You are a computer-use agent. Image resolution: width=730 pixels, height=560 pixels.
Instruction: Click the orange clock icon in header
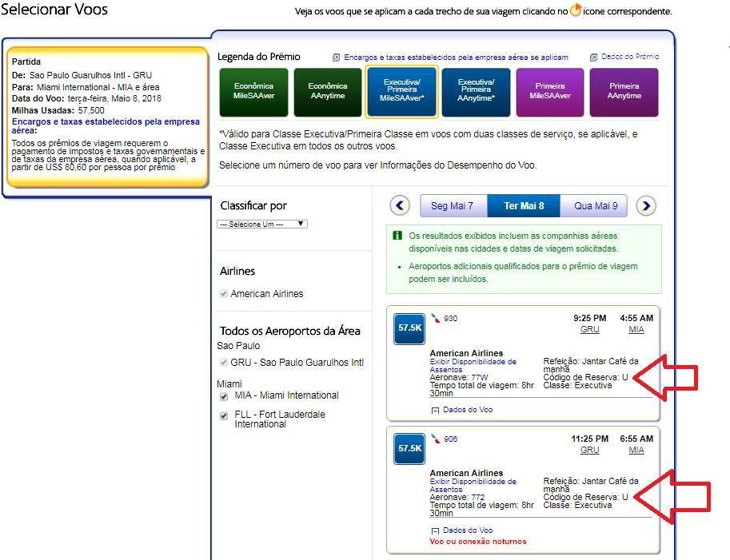click(x=576, y=10)
